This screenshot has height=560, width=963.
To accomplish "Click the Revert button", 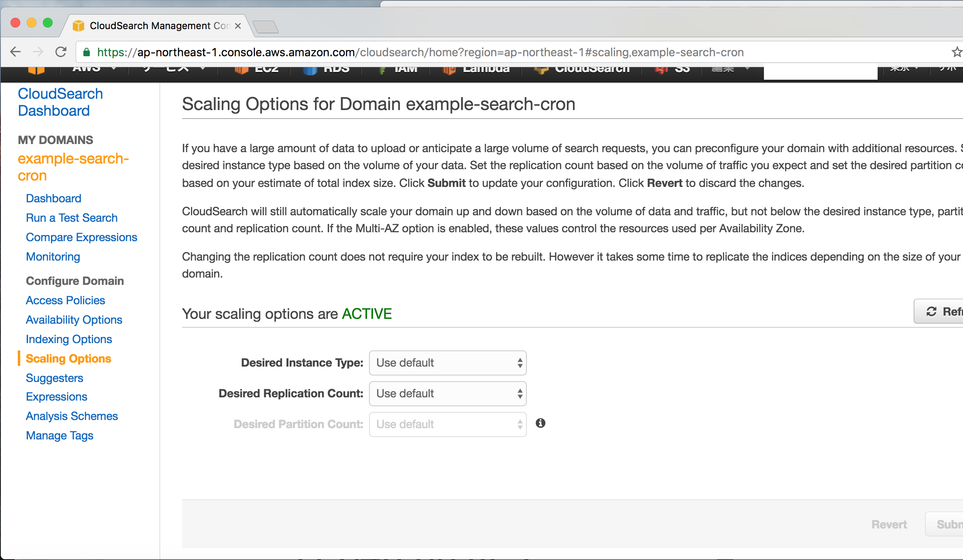I will tap(889, 524).
